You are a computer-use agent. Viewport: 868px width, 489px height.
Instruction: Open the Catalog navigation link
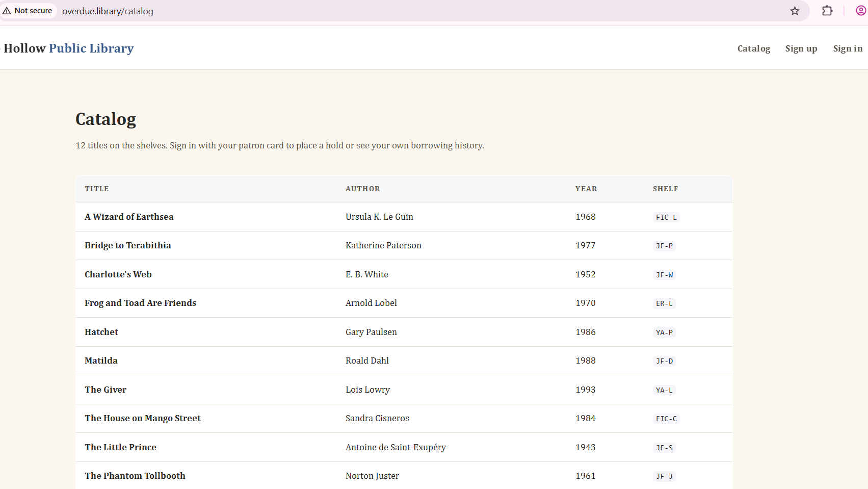[x=753, y=48]
